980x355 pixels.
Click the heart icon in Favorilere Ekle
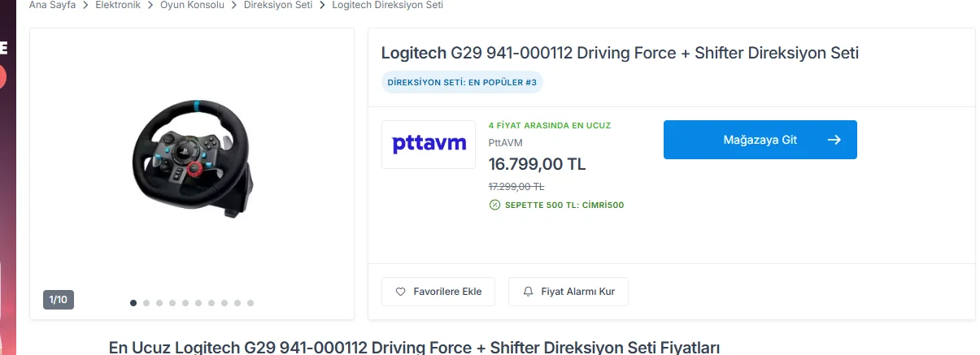[x=400, y=292]
